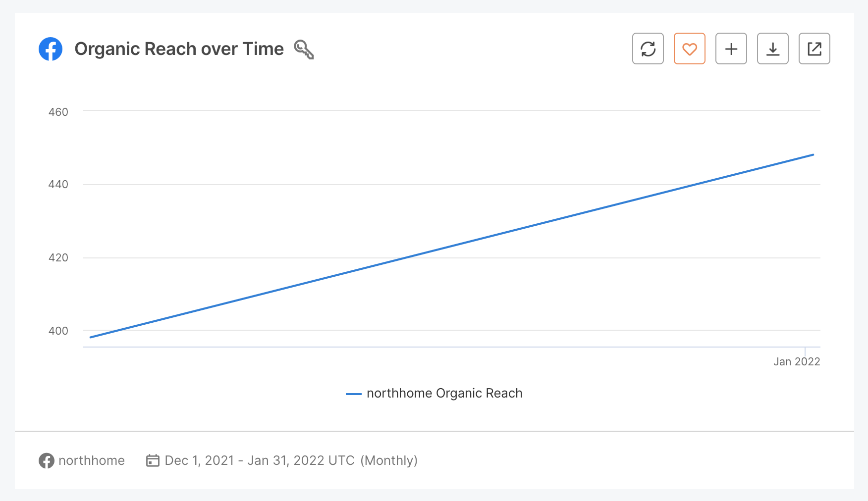This screenshot has width=868, height=501.
Task: Click the Jan 2022 axis label
Action: click(x=797, y=361)
